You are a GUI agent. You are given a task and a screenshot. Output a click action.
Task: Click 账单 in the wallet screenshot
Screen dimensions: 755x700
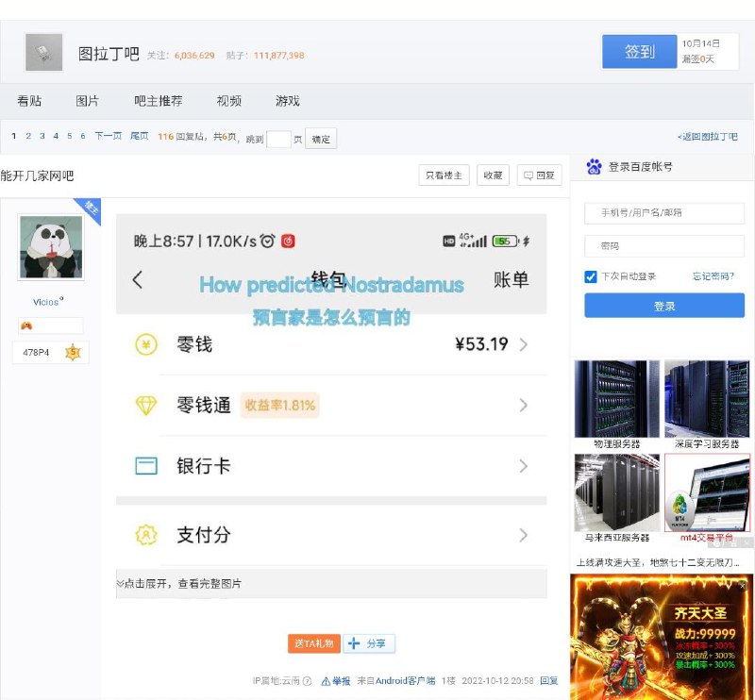pos(511,279)
